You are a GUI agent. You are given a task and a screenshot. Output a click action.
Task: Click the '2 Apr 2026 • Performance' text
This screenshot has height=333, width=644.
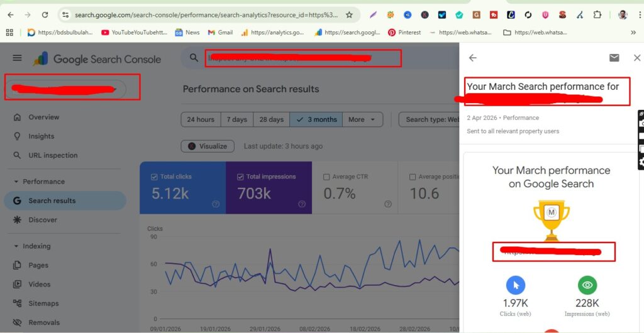click(502, 118)
